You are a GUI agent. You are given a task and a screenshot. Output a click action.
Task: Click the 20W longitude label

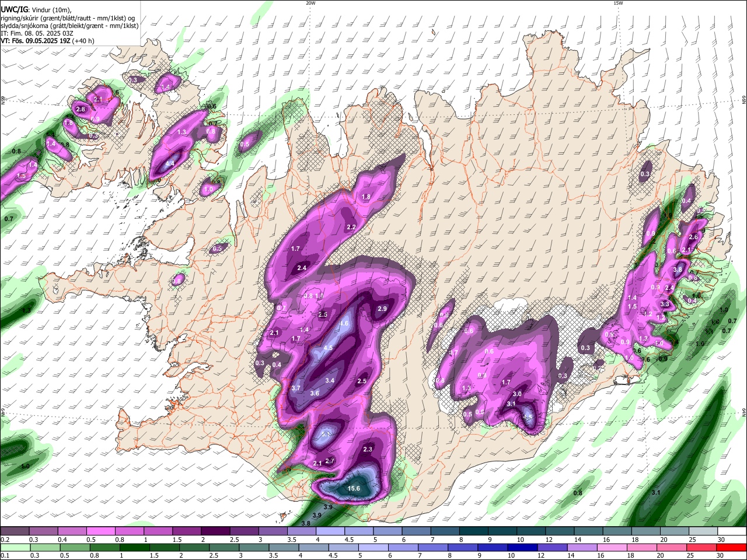[x=310, y=3]
